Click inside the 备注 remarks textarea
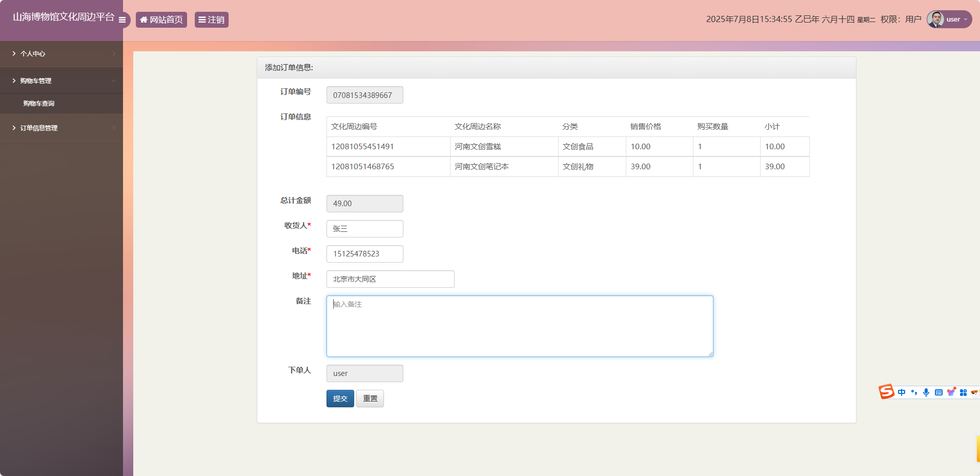This screenshot has width=980, height=476. click(x=519, y=326)
